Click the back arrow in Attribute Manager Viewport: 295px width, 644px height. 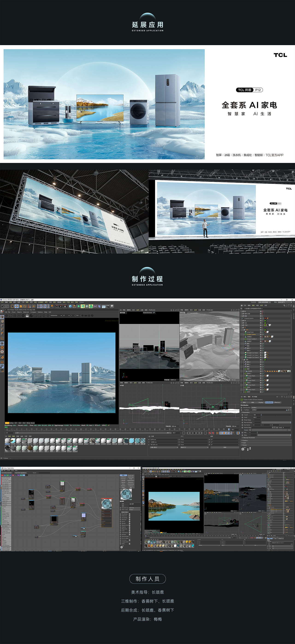[x=277, y=397]
